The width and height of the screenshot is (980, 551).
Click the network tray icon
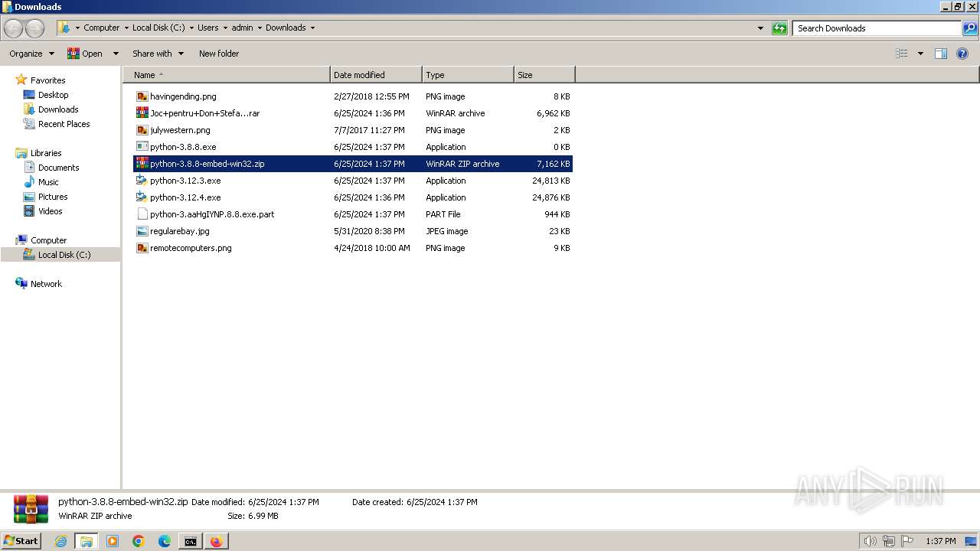[889, 541]
